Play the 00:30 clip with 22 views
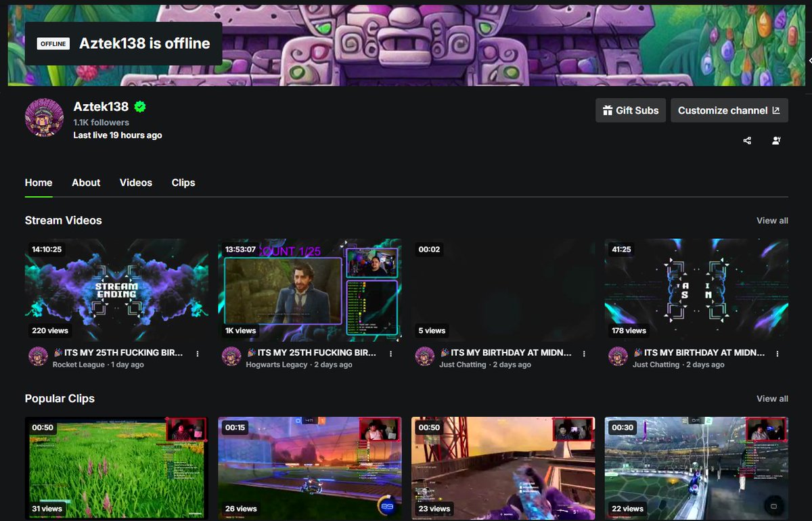Image resolution: width=812 pixels, height=521 pixels. (x=696, y=468)
